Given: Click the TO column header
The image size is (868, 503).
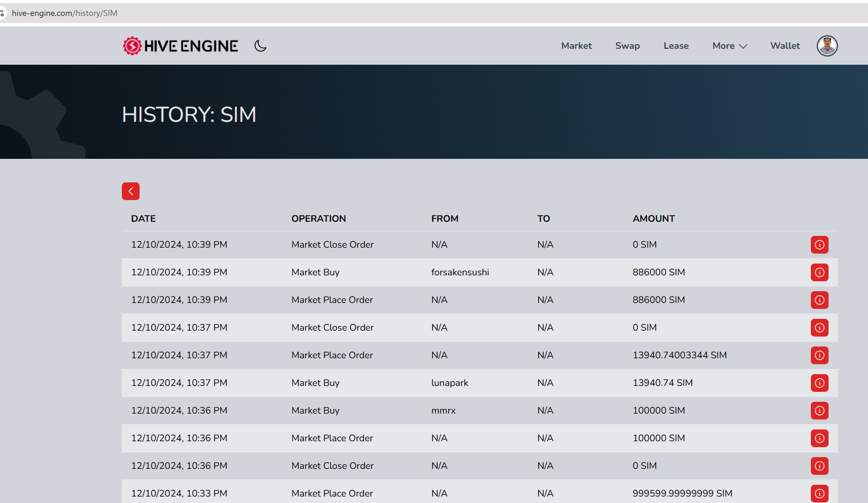Looking at the screenshot, I should [544, 219].
